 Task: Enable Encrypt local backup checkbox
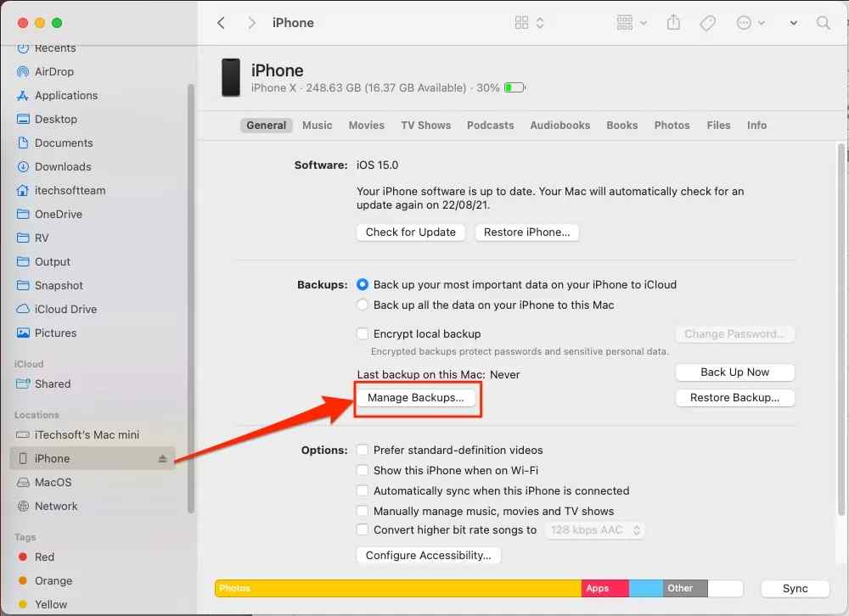click(x=363, y=334)
